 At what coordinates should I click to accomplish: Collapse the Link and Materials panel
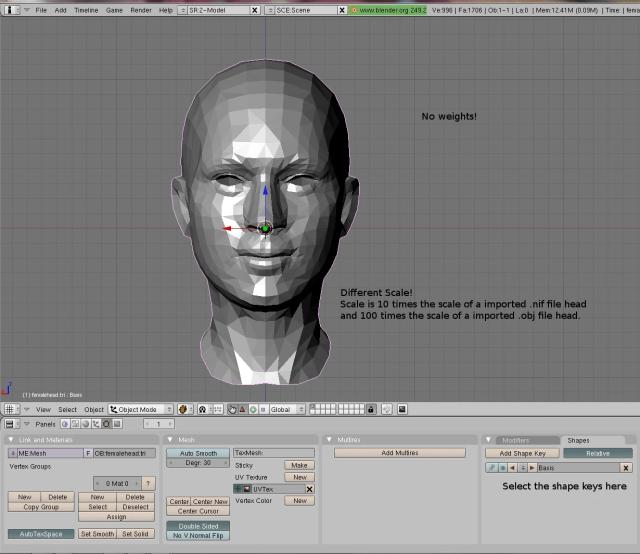point(11,440)
